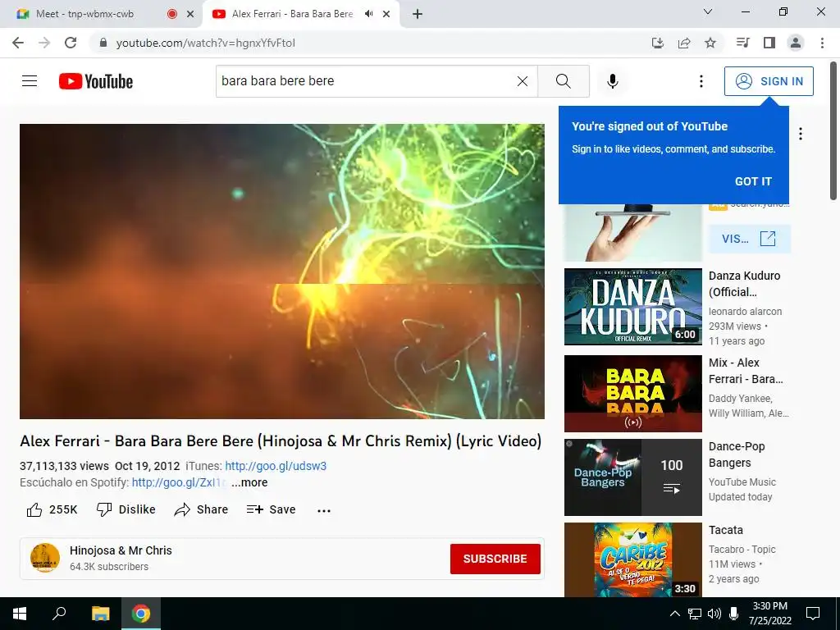Screen dimensions: 840x630
Task: Expand description with ...more
Action: (x=249, y=482)
